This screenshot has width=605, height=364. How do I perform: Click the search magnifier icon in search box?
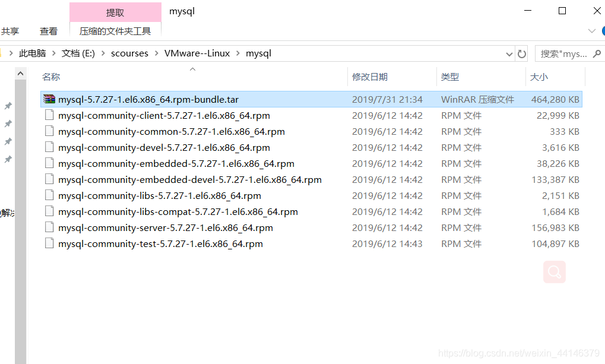pyautogui.click(x=597, y=53)
